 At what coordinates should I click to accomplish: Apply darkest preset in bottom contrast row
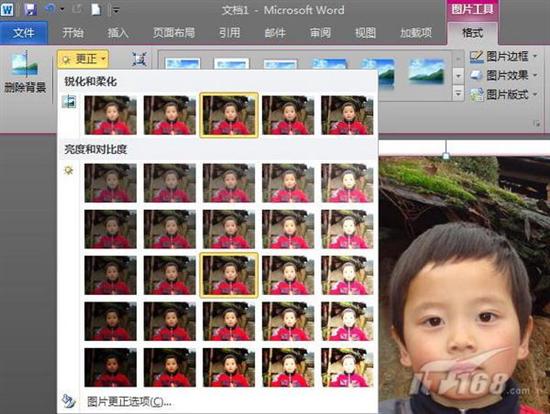pos(110,368)
